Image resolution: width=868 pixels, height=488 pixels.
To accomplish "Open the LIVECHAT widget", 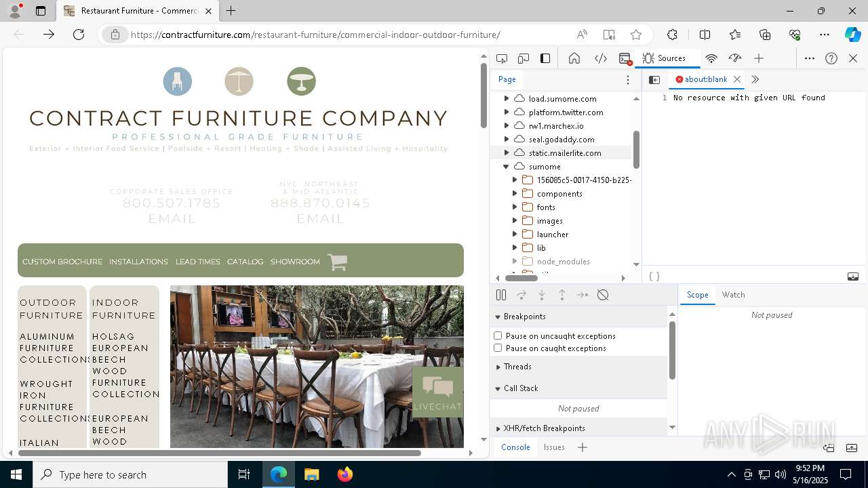I will pyautogui.click(x=437, y=392).
